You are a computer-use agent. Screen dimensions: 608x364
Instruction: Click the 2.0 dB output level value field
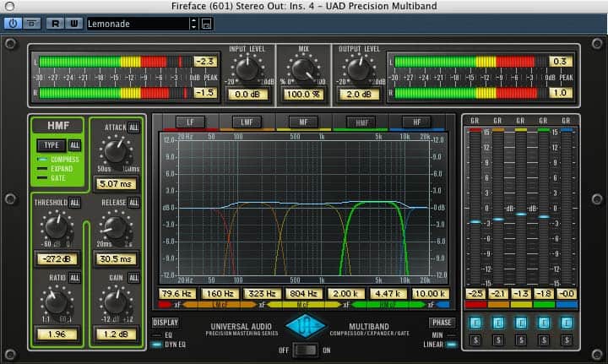[x=359, y=95]
